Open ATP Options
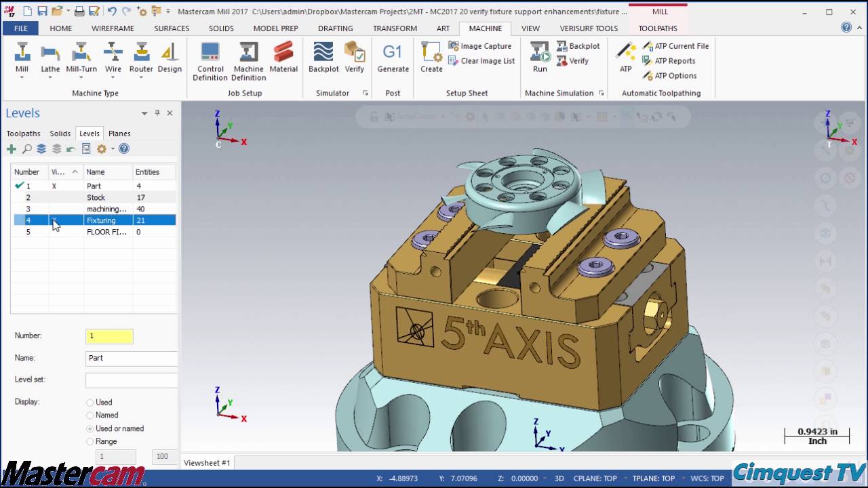868x488 pixels. [x=669, y=76]
